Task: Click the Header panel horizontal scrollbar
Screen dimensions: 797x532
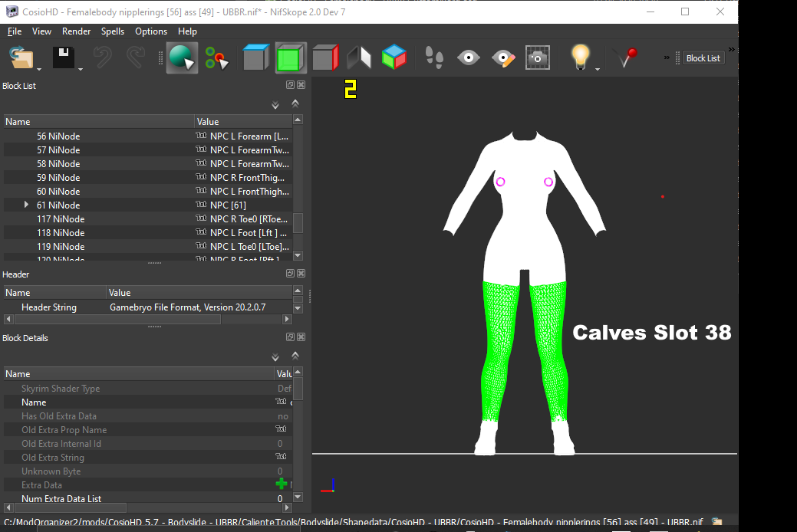Action: 117,319
